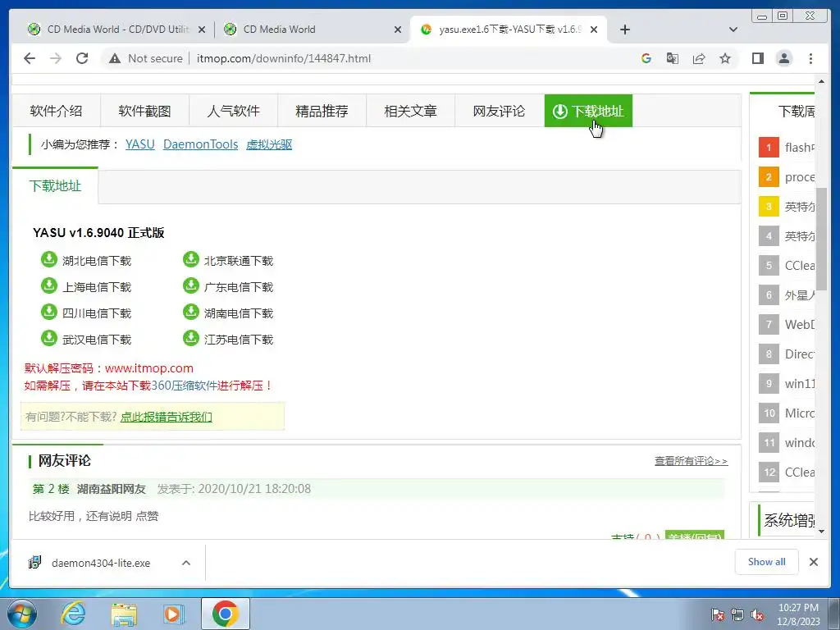Viewport: 840px width, 630px height.
Task: Open the daemon4304-lite.exe downloaded file
Action: pyautogui.click(x=101, y=563)
